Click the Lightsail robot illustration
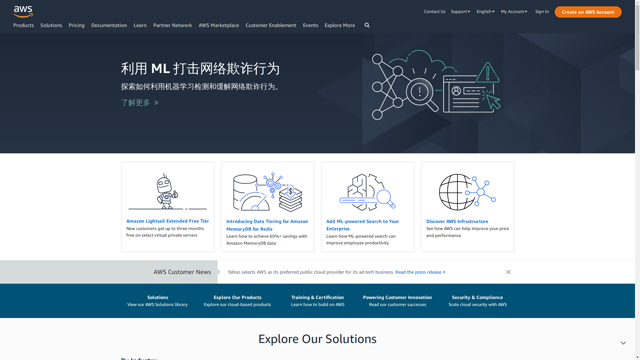The width and height of the screenshot is (640, 360). coord(167,191)
